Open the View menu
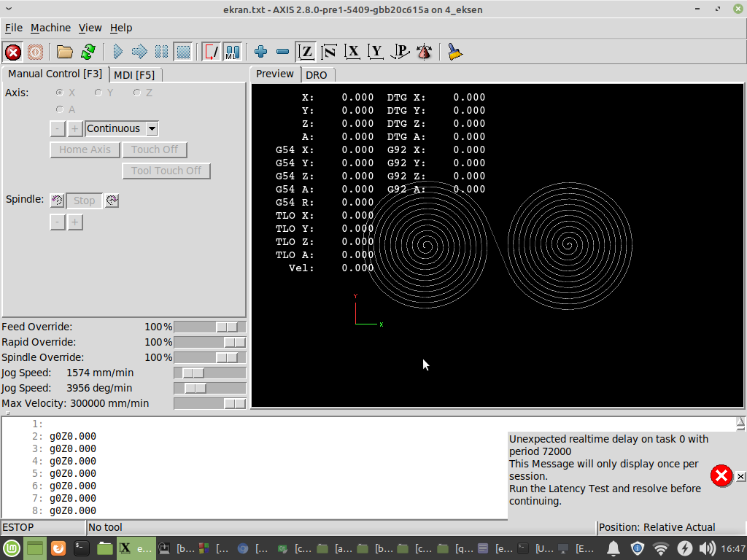Viewport: 747px width, 560px height. 90,28
